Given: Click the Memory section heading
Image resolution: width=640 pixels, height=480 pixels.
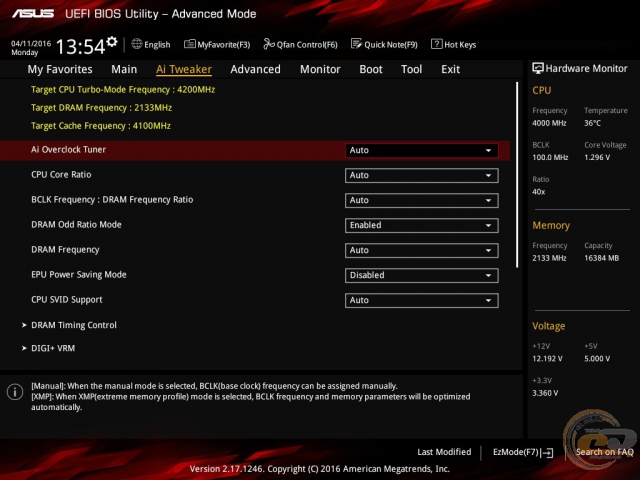Looking at the screenshot, I should [x=551, y=225].
